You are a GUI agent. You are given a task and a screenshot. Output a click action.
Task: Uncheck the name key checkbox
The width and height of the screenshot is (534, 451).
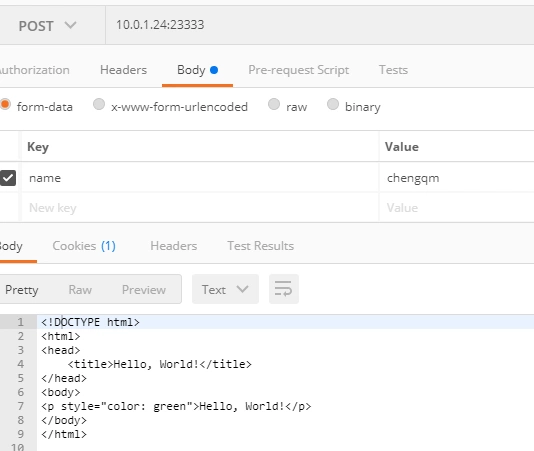[x=8, y=178]
